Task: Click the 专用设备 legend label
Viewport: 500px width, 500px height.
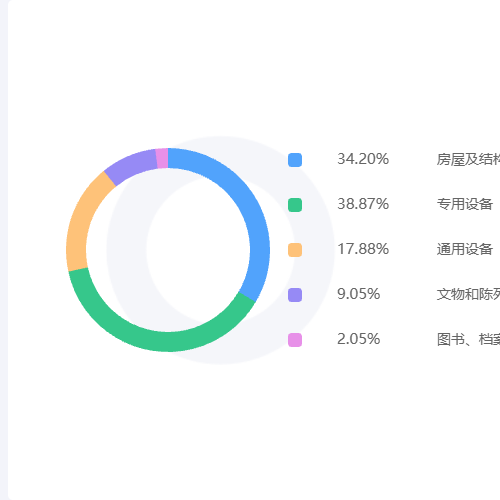Action: coord(465,204)
